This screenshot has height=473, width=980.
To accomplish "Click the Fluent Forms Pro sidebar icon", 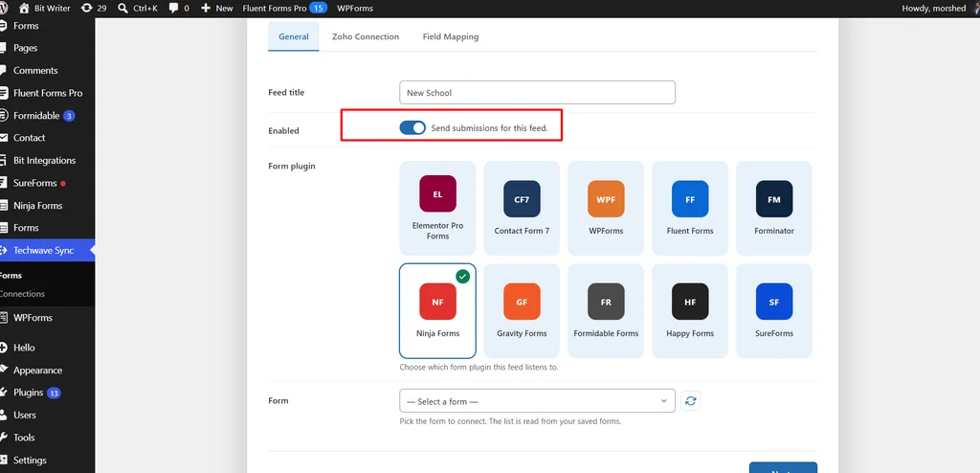I will click(3, 93).
